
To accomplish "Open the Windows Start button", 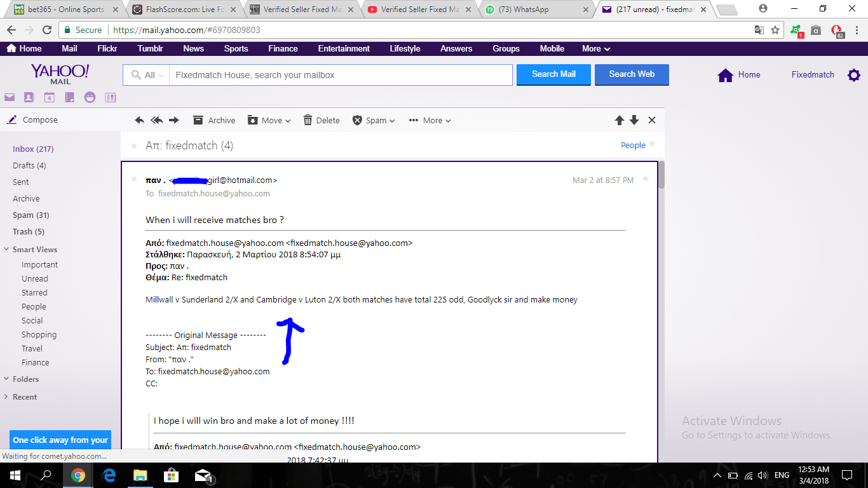I will click(15, 475).
